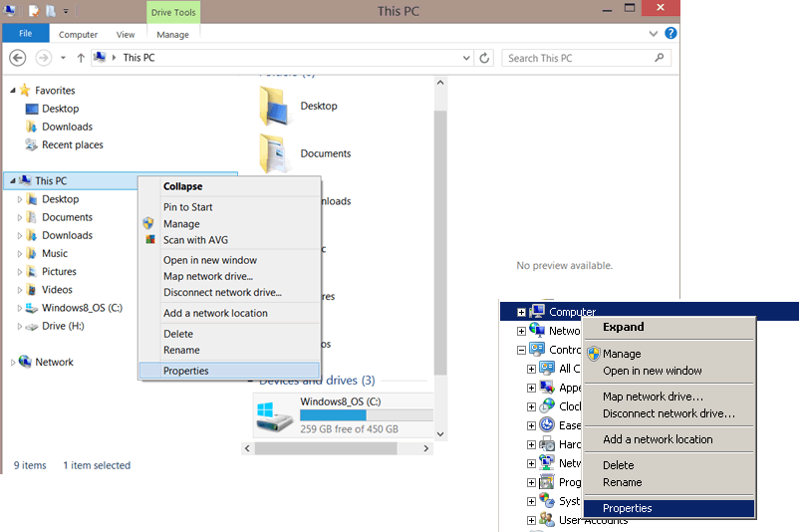Click the Refresh button in address bar

pos(484,58)
